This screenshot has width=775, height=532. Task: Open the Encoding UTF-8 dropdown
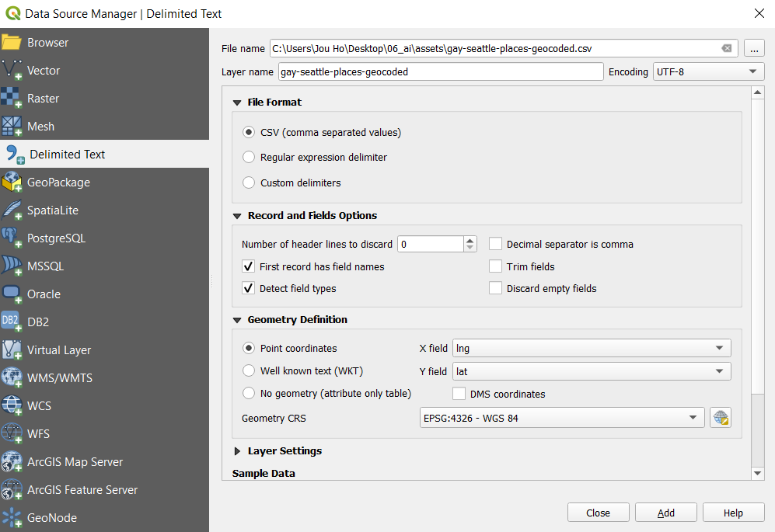[x=708, y=71]
